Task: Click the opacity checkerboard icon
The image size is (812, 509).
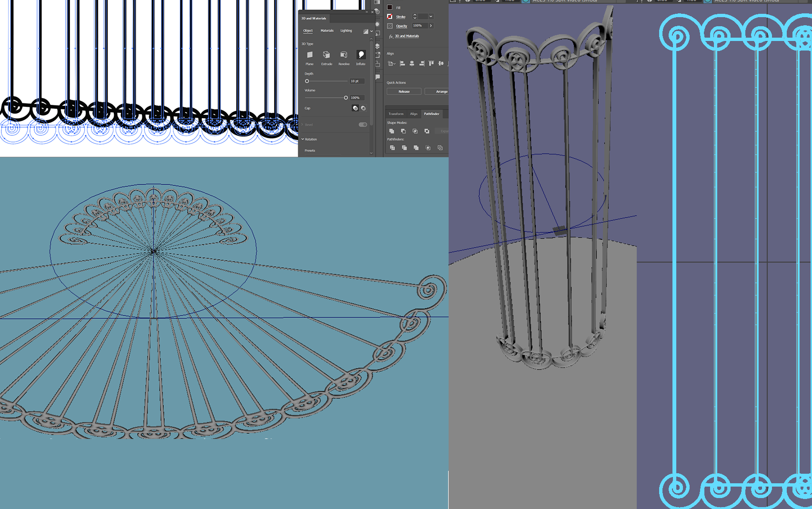Action: 390,26
